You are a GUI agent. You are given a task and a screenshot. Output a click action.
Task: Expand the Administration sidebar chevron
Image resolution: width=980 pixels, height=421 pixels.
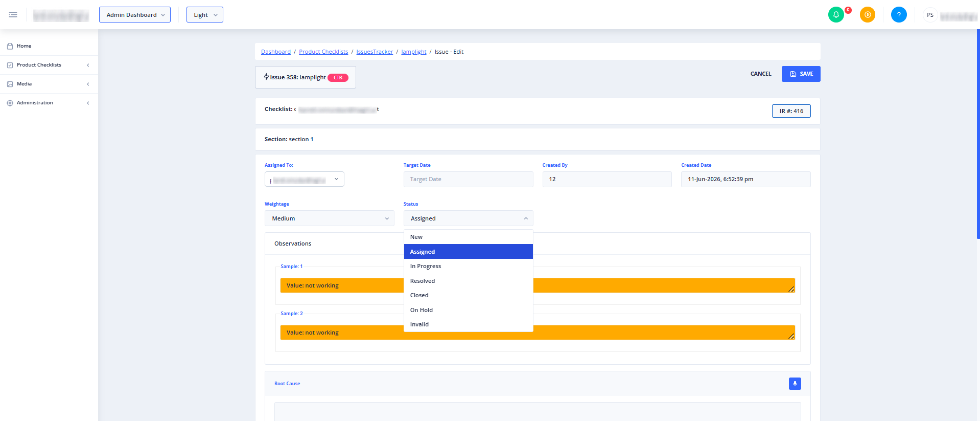point(88,103)
